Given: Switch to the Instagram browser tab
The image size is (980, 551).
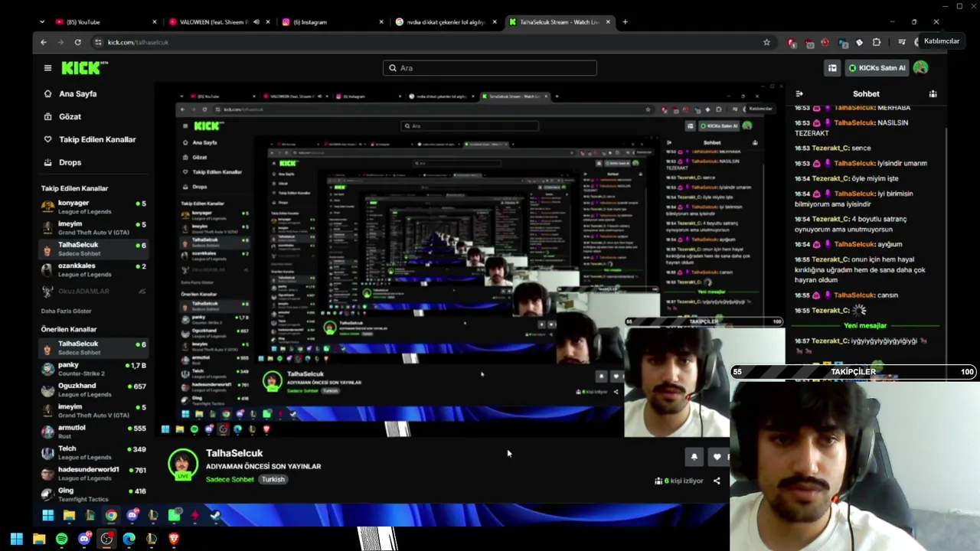Looking at the screenshot, I should pyautogui.click(x=331, y=22).
